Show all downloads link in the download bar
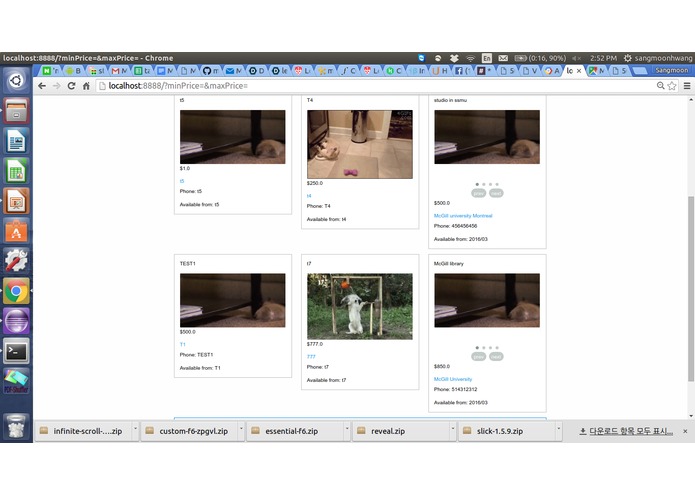695x494 pixels. tap(626, 431)
